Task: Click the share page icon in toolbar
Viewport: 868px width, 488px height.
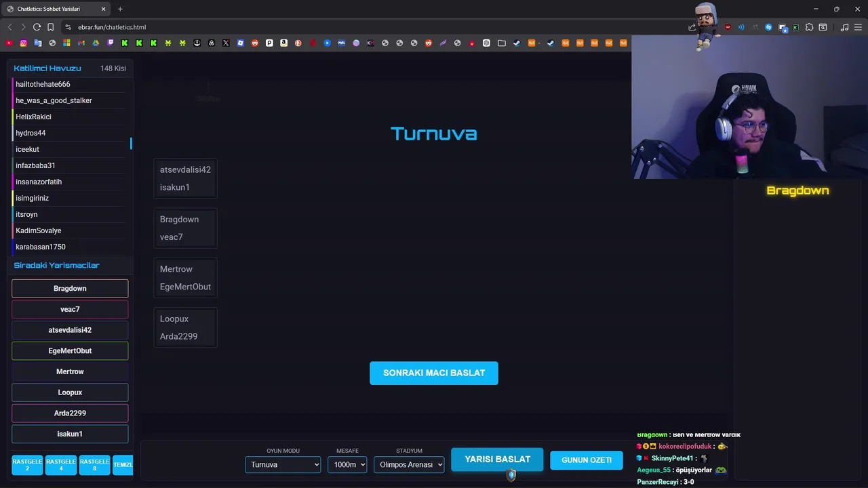Action: point(692,27)
